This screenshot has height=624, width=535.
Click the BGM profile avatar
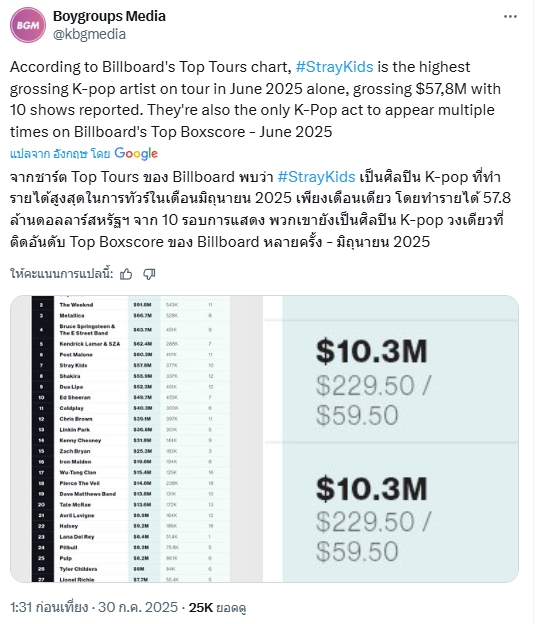click(28, 25)
